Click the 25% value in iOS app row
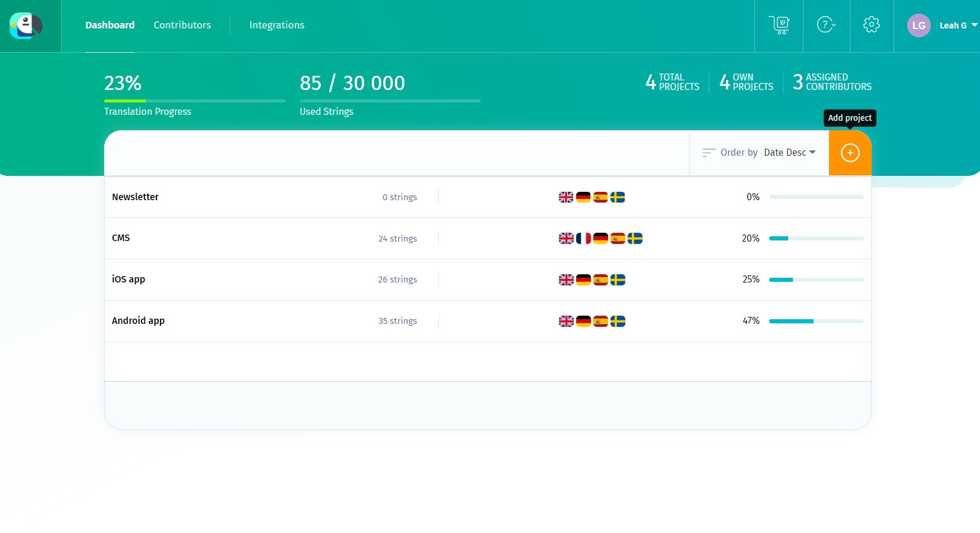Screen dimensions: 980x533 pyautogui.click(x=751, y=279)
